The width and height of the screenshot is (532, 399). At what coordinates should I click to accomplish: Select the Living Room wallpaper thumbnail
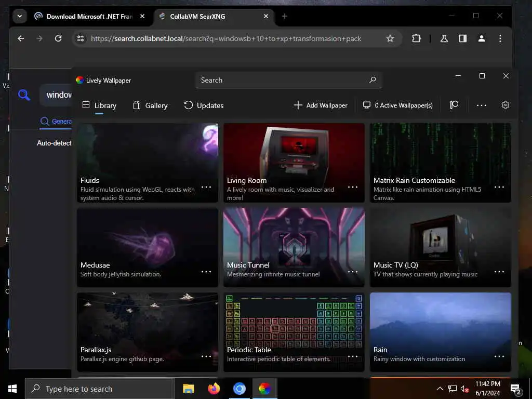pyautogui.click(x=294, y=163)
